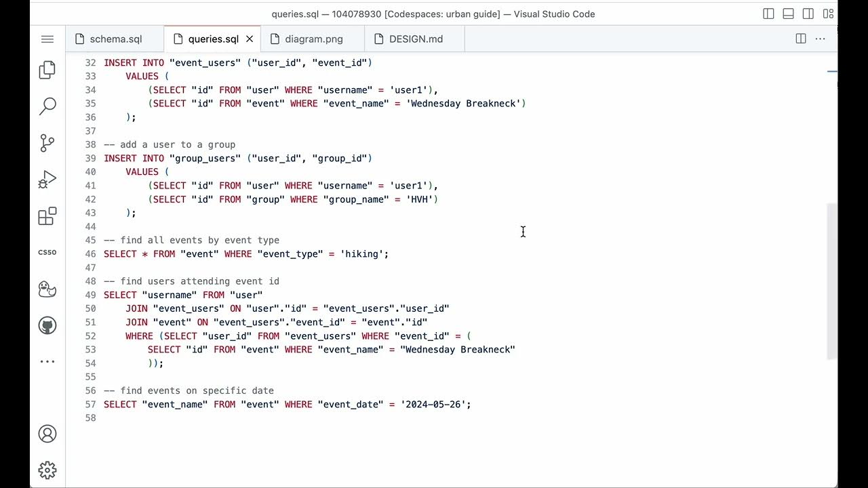Click the WHERE keyword on line 52
Image resolution: width=868 pixels, height=488 pixels.
tap(139, 336)
